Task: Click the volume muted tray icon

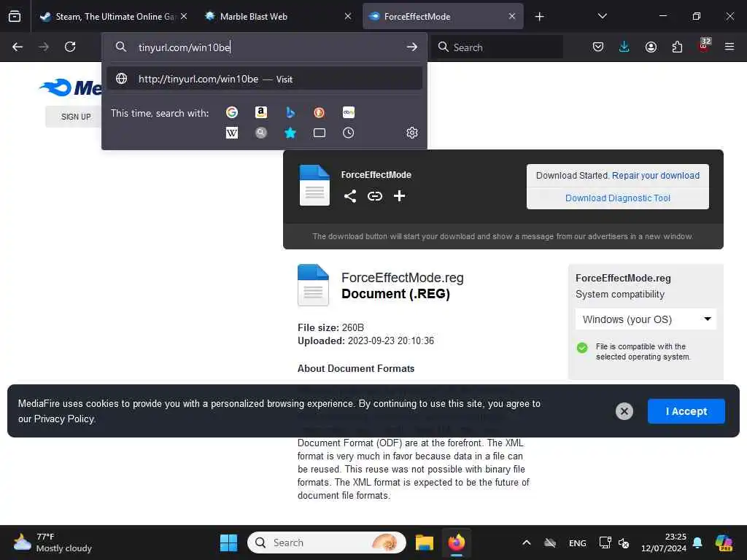Action: click(624, 542)
